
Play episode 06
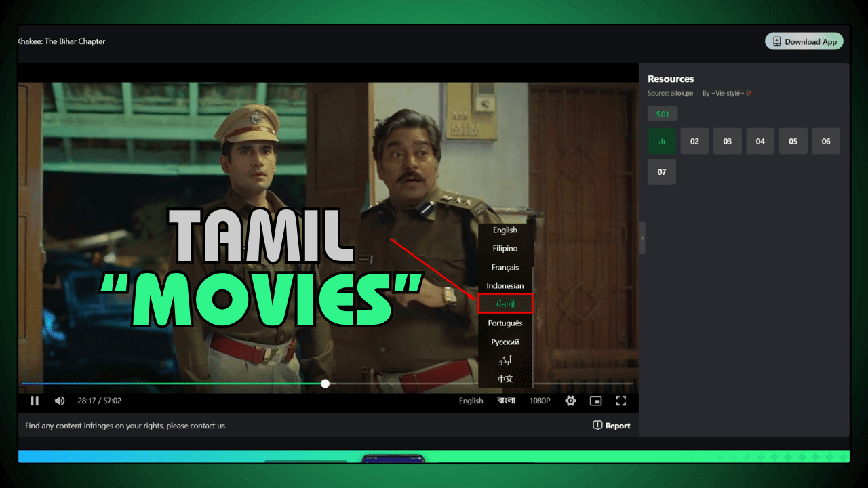(826, 141)
